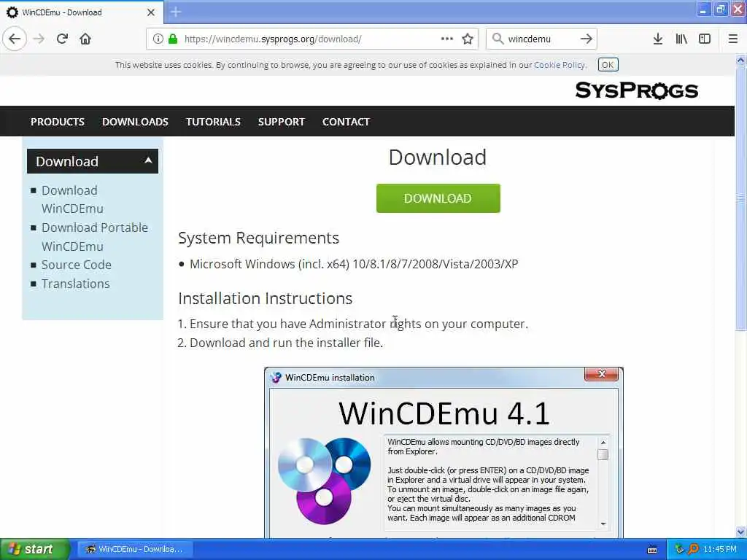Open the PRODUCTS menu
The width and height of the screenshot is (747, 560).
[x=58, y=122]
